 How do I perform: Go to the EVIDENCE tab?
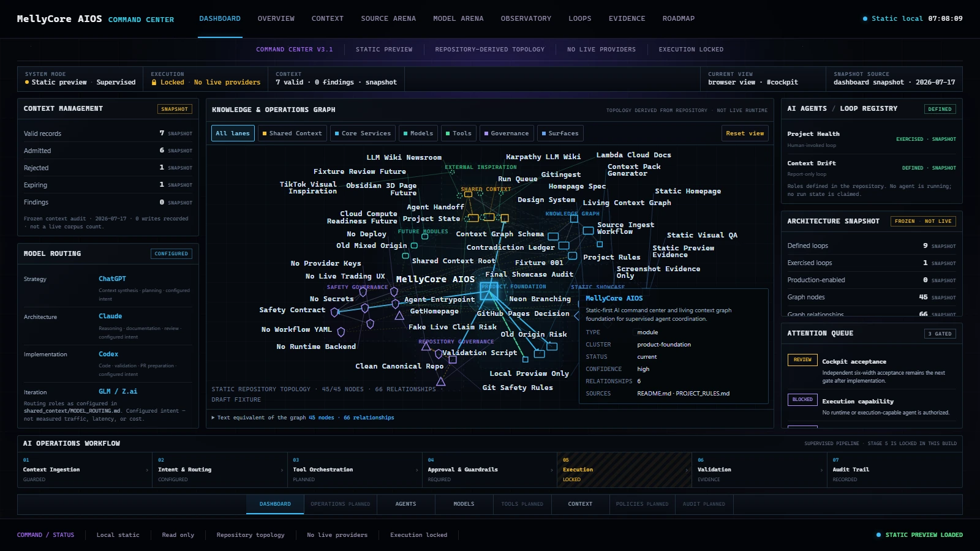(627, 18)
